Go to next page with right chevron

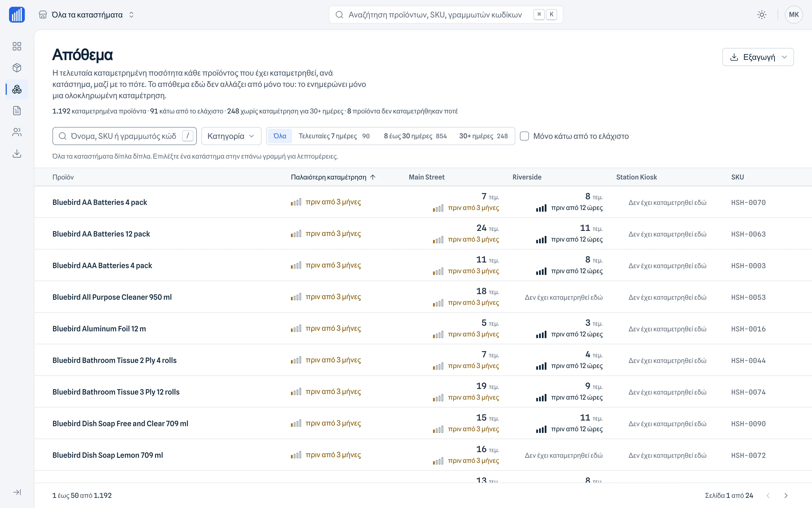[x=785, y=496]
